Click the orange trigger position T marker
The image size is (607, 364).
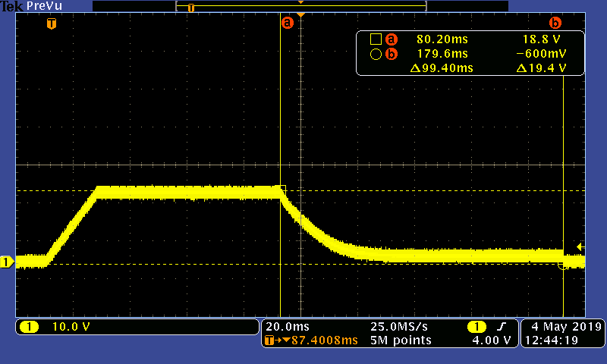coord(51,24)
